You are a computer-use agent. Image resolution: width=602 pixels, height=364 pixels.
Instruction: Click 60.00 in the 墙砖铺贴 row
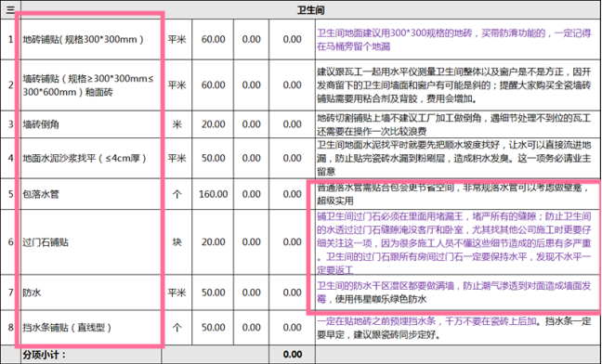click(213, 84)
